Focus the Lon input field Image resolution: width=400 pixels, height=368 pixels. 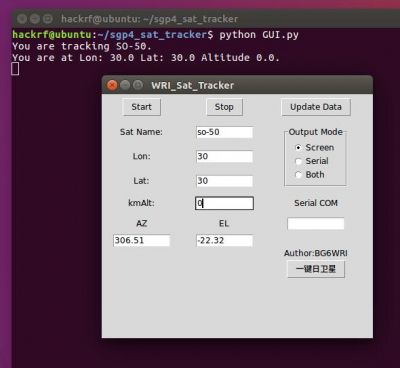[x=224, y=156]
